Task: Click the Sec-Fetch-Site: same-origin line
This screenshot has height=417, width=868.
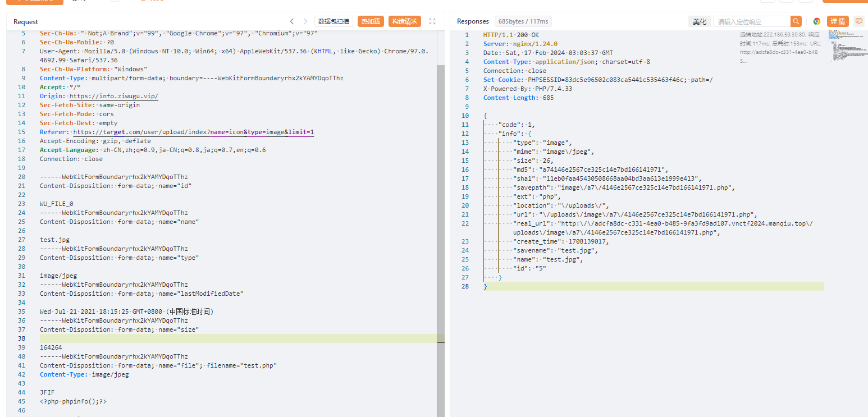Action: 90,105
